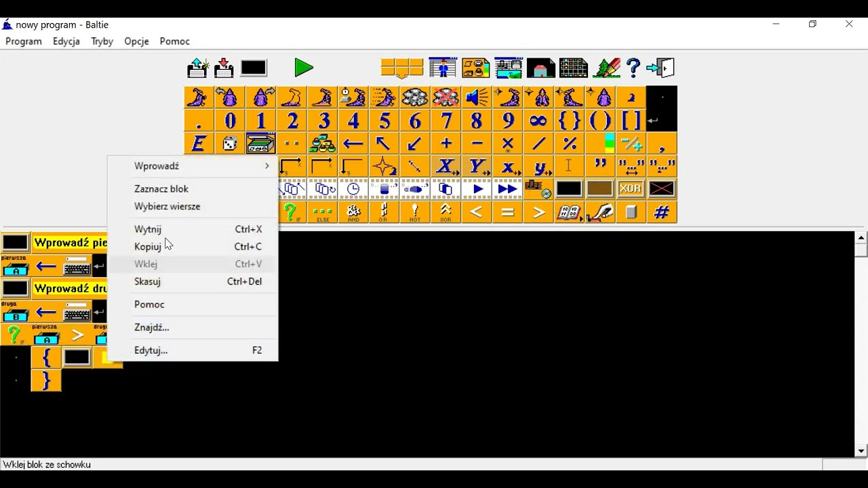Choose Wytnij in the context menu
The height and width of the screenshot is (488, 868).
click(x=193, y=229)
